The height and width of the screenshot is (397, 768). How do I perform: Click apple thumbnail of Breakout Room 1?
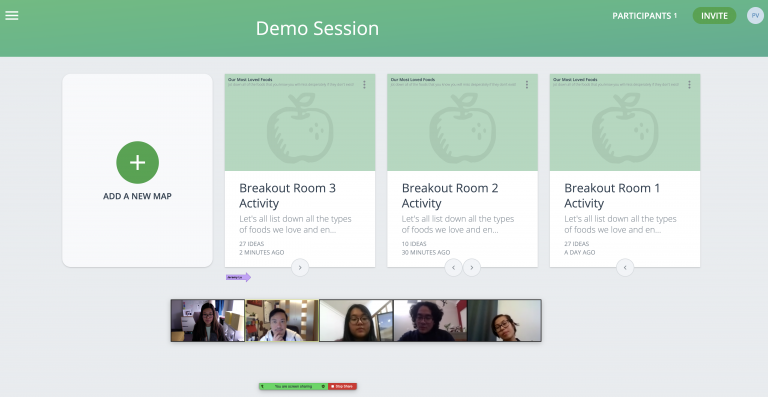625,122
